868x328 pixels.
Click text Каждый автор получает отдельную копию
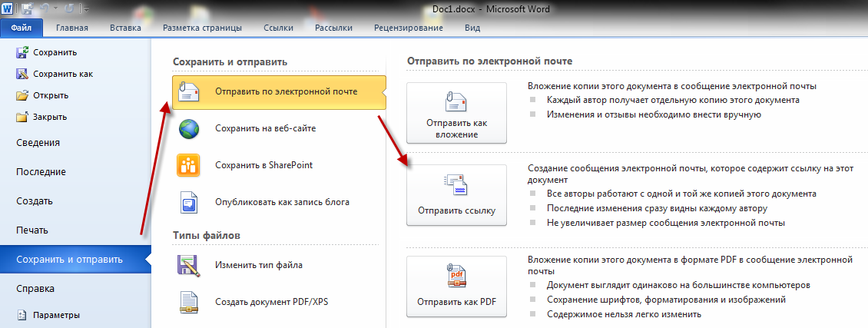pyautogui.click(x=673, y=101)
